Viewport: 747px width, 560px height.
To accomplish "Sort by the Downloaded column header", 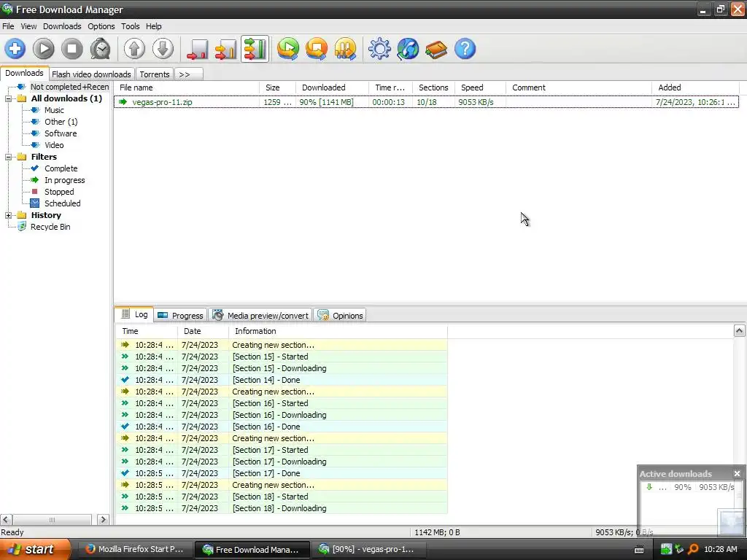I will coord(332,87).
